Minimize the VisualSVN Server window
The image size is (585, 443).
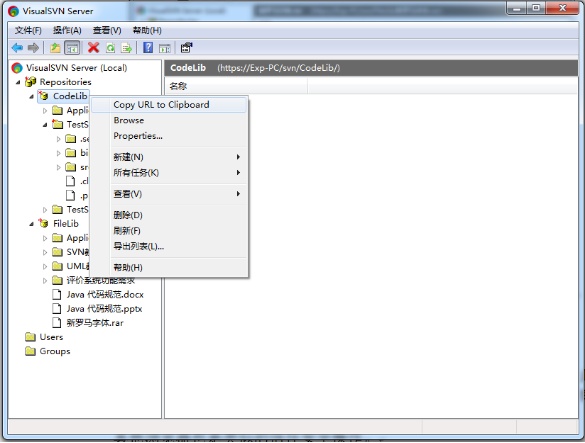tap(517, 8)
